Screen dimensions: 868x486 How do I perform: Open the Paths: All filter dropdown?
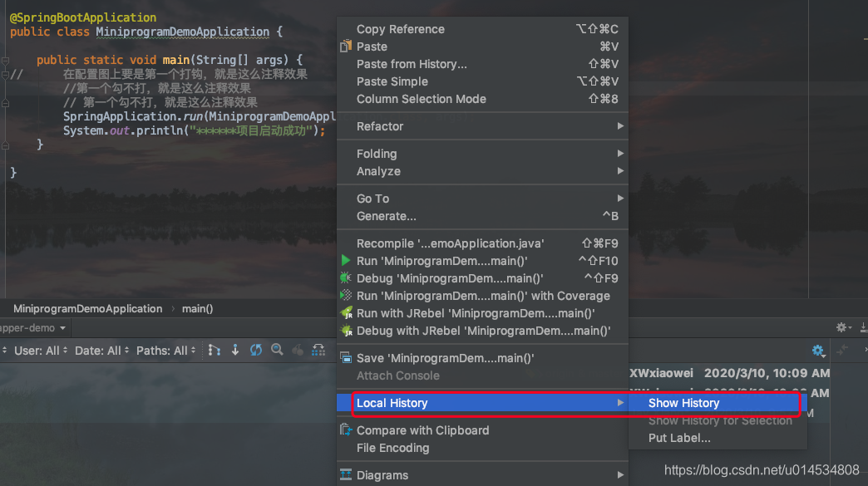165,351
